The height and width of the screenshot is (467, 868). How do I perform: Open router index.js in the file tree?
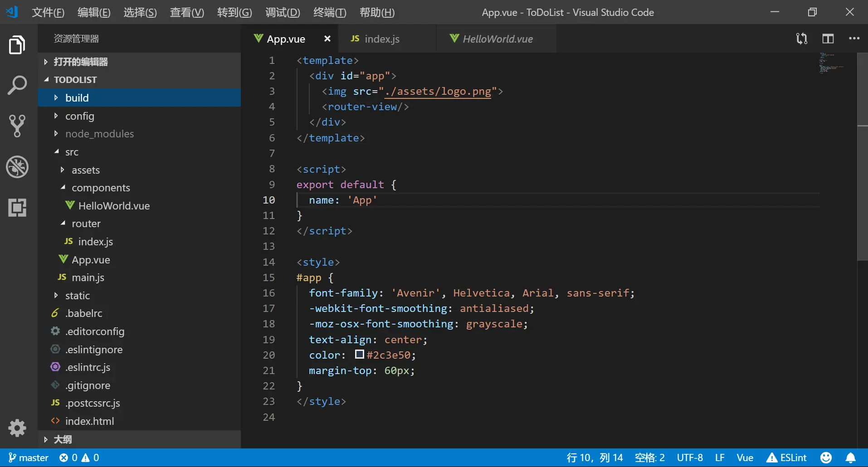coord(140,241)
